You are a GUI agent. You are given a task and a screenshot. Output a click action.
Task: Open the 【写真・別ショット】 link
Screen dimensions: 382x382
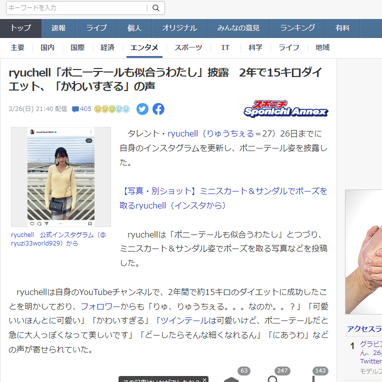coord(223,198)
